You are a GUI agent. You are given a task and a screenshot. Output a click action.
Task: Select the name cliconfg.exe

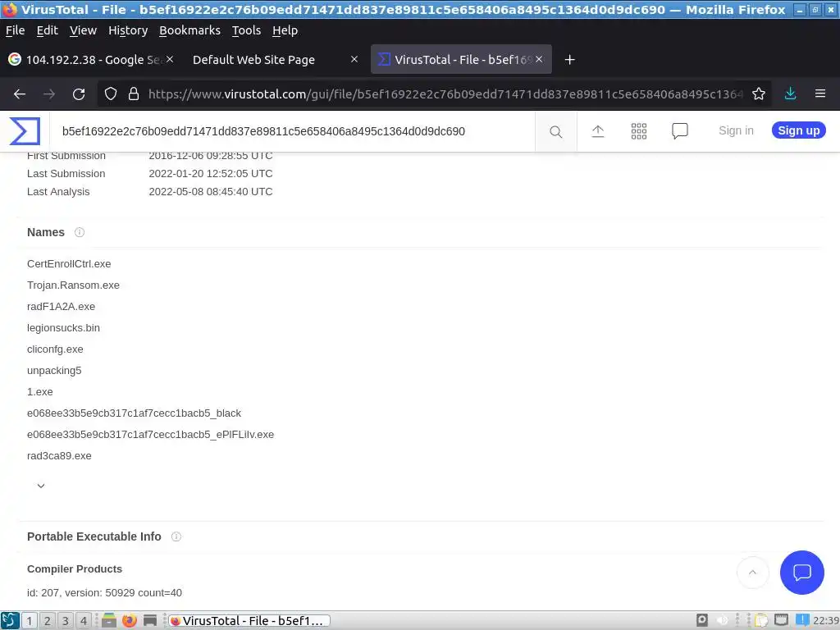tap(55, 349)
